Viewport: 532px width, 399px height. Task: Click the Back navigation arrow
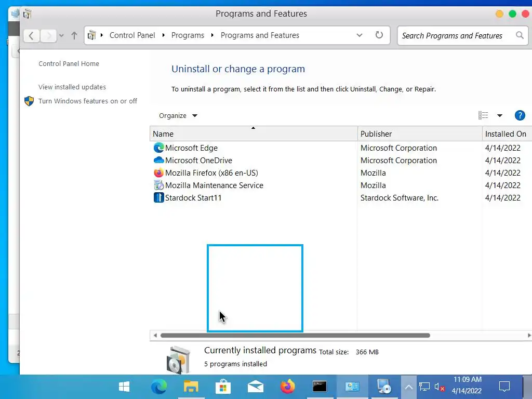pos(31,35)
